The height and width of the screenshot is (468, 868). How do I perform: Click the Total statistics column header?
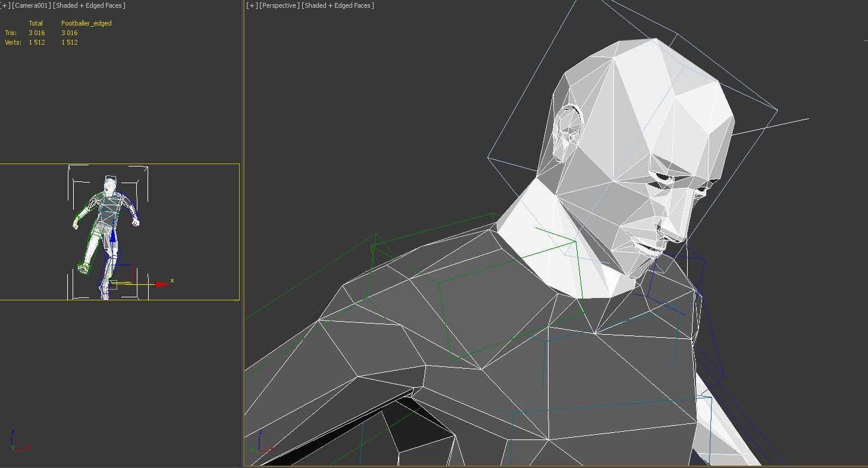click(36, 23)
